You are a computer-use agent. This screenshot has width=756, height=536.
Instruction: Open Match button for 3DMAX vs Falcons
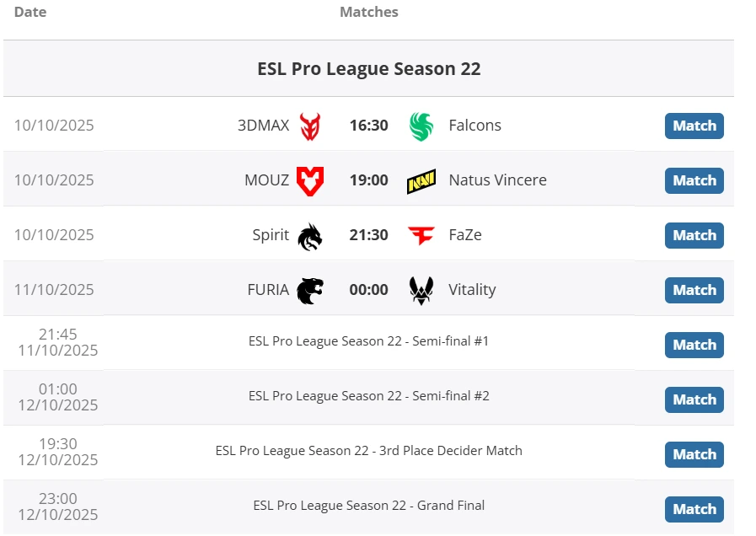pyautogui.click(x=694, y=126)
